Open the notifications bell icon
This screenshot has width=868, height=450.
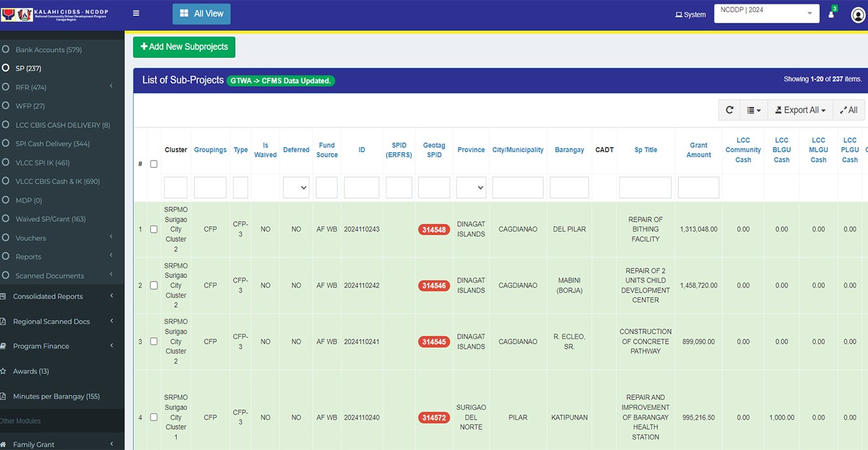tap(831, 14)
